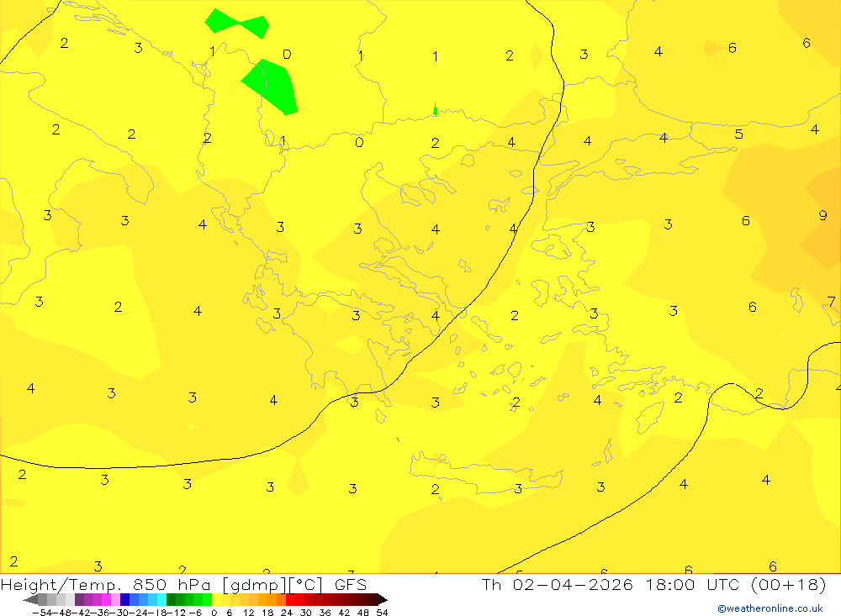The width and height of the screenshot is (841, 616).
Task: Click the time "18:00 UTC"
Action: click(x=692, y=584)
